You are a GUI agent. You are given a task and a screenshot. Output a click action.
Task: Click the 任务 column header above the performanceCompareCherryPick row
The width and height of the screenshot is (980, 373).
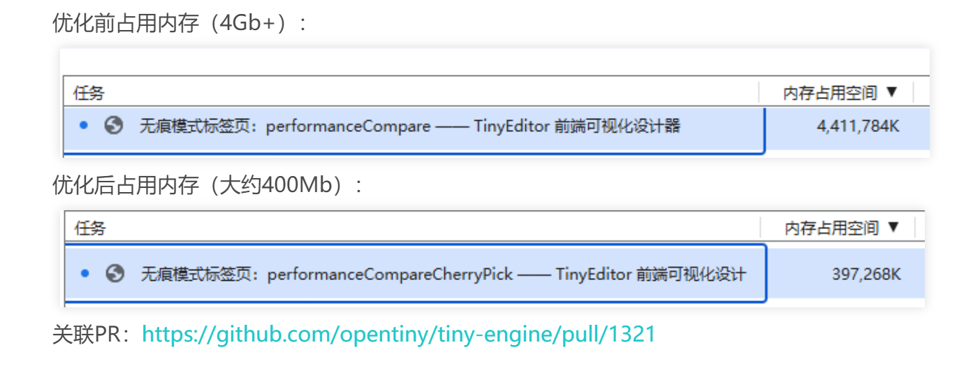(x=90, y=228)
